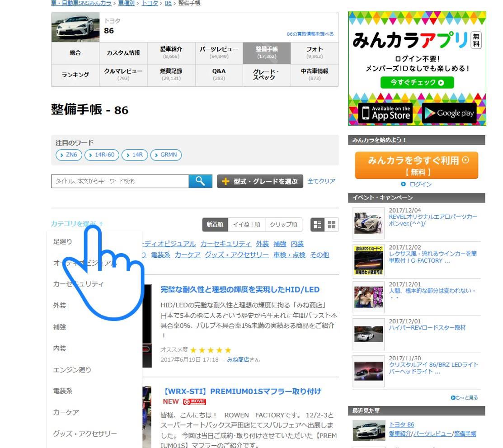Click MOVIE badge on WRX-STI article
This screenshot has width=503, height=448.
pyautogui.click(x=194, y=401)
